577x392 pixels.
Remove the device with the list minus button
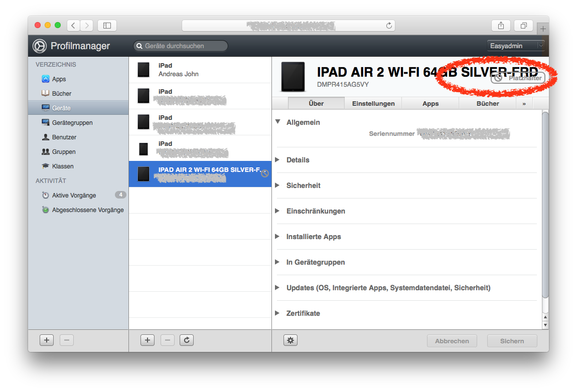(168, 340)
